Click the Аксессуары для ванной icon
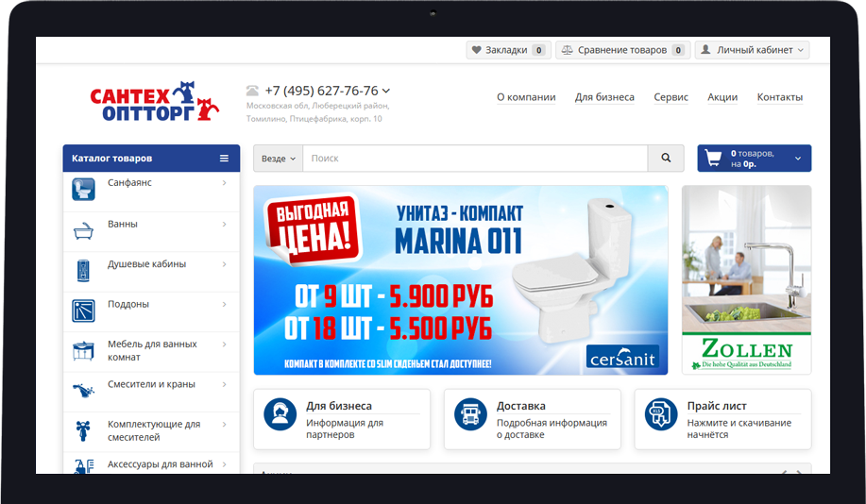 pos(84,466)
